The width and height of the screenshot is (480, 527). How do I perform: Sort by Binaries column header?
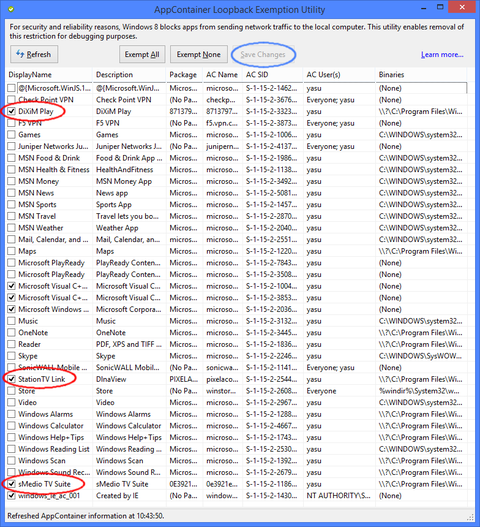tap(421, 75)
